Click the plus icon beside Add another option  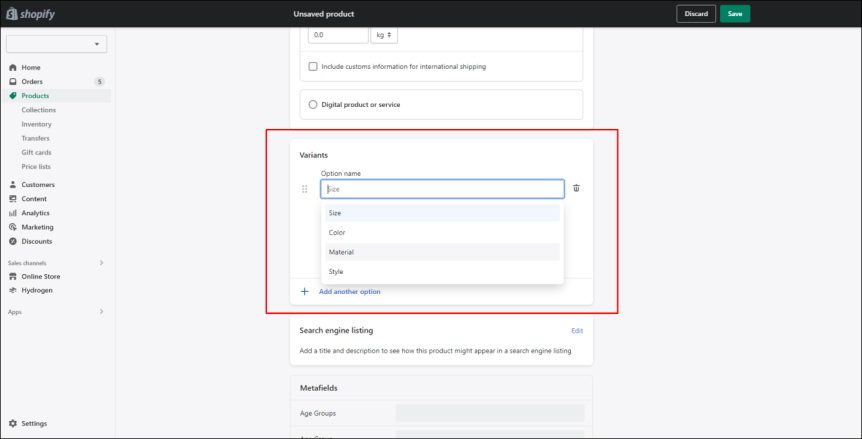coord(305,292)
